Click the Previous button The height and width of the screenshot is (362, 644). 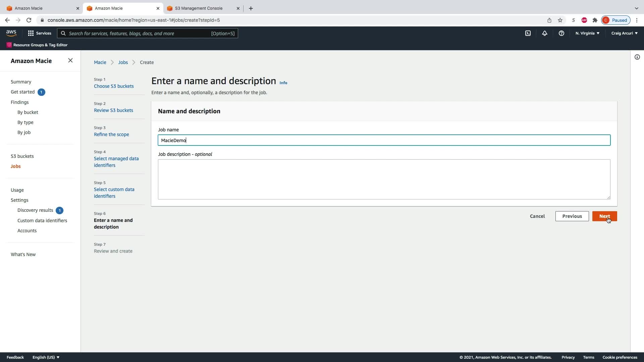click(572, 216)
